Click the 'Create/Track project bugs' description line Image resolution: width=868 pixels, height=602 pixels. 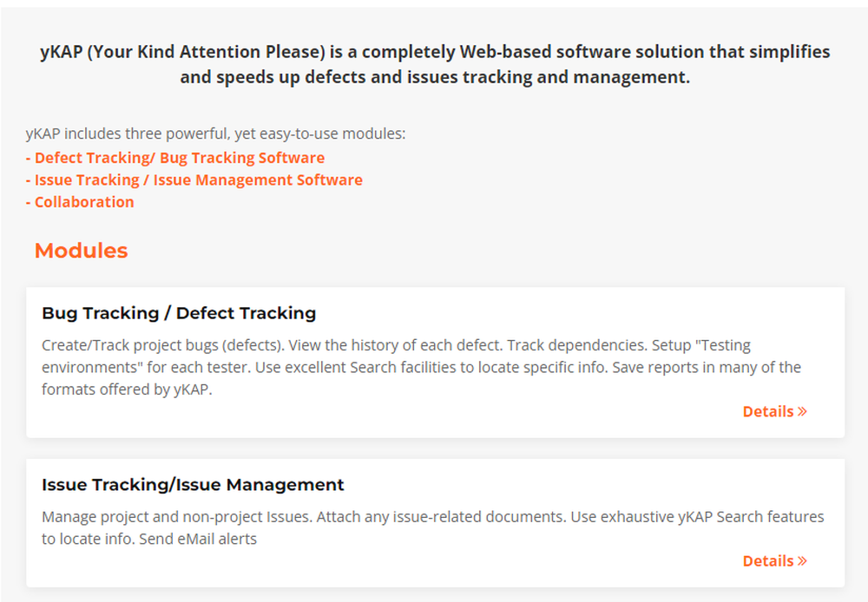pos(396,345)
